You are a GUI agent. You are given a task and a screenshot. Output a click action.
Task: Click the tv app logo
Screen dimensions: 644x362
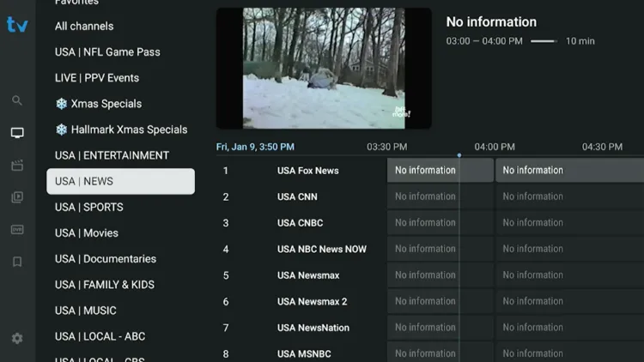coord(17,25)
